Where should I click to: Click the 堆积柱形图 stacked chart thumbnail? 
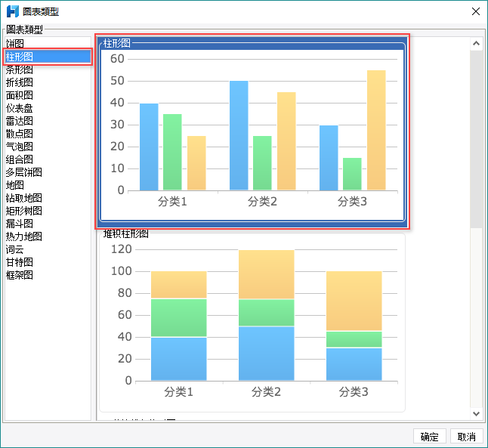(x=252, y=321)
